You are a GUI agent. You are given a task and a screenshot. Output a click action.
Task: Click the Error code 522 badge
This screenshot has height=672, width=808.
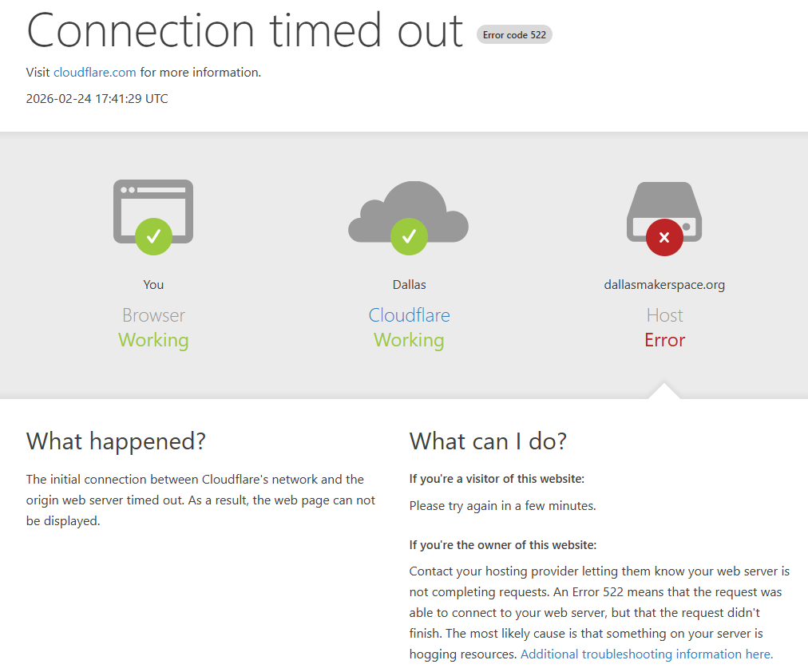(x=514, y=35)
